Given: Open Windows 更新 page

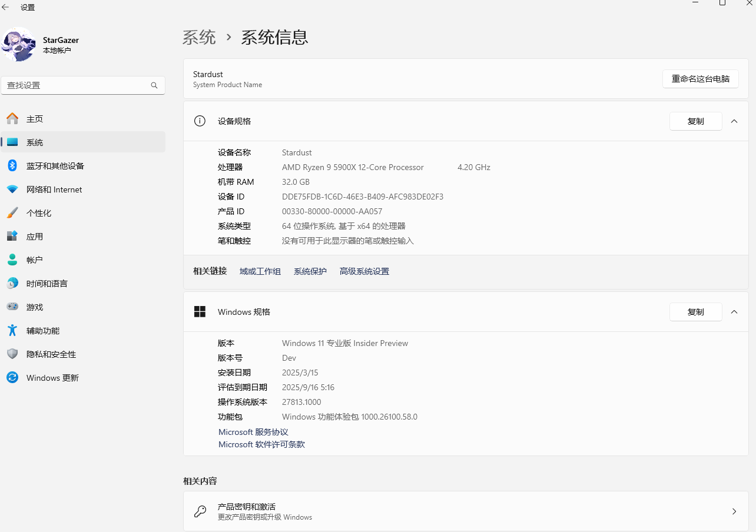Looking at the screenshot, I should (83, 378).
